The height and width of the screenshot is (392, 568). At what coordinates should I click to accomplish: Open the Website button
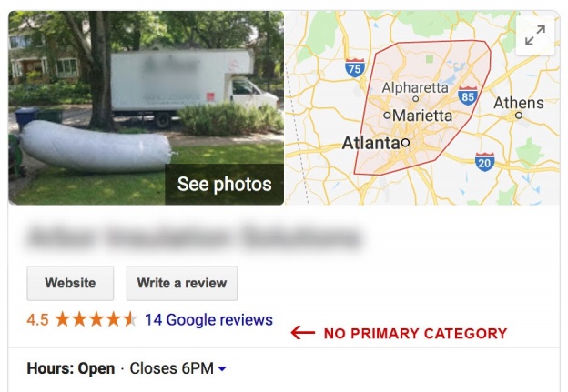(70, 283)
